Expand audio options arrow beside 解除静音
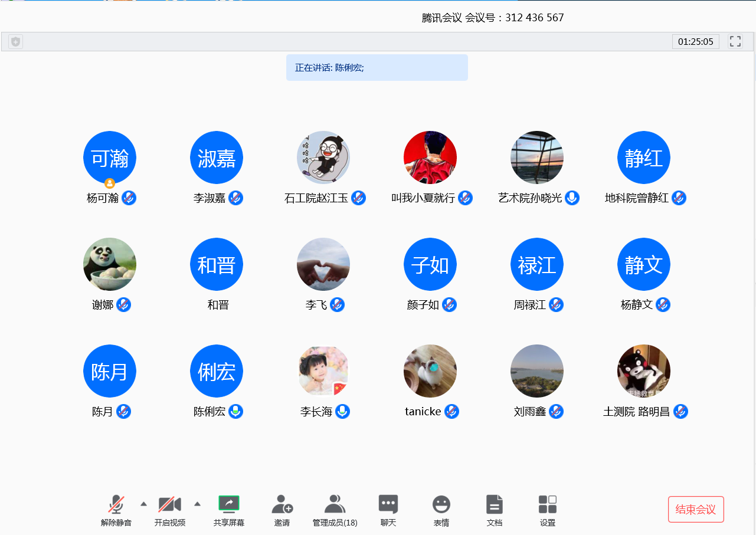The image size is (756, 535). point(143,504)
